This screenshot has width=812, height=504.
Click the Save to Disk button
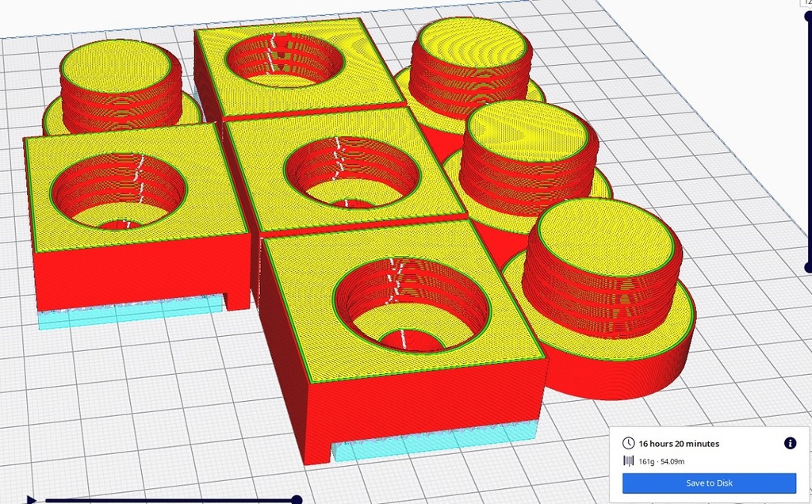[x=709, y=483]
